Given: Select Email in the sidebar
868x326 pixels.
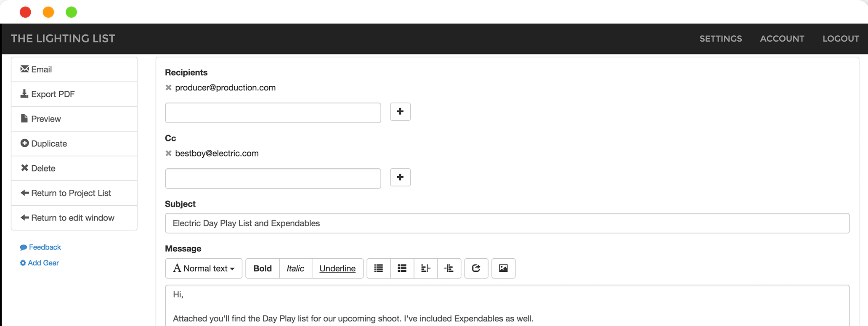Looking at the screenshot, I should [x=74, y=69].
